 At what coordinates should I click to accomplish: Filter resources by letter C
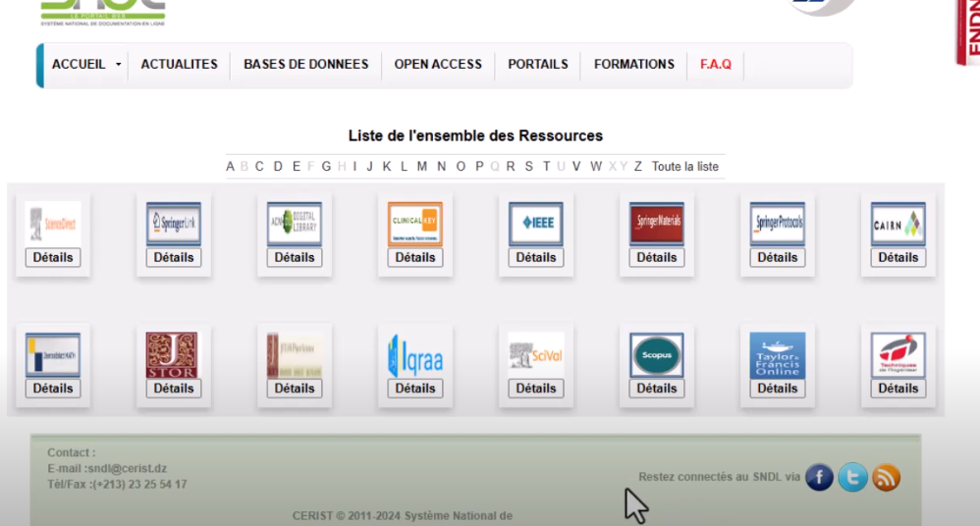pyautogui.click(x=259, y=167)
